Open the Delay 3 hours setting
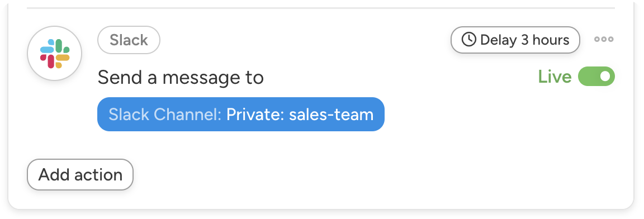This screenshot has width=644, height=219. click(x=515, y=40)
